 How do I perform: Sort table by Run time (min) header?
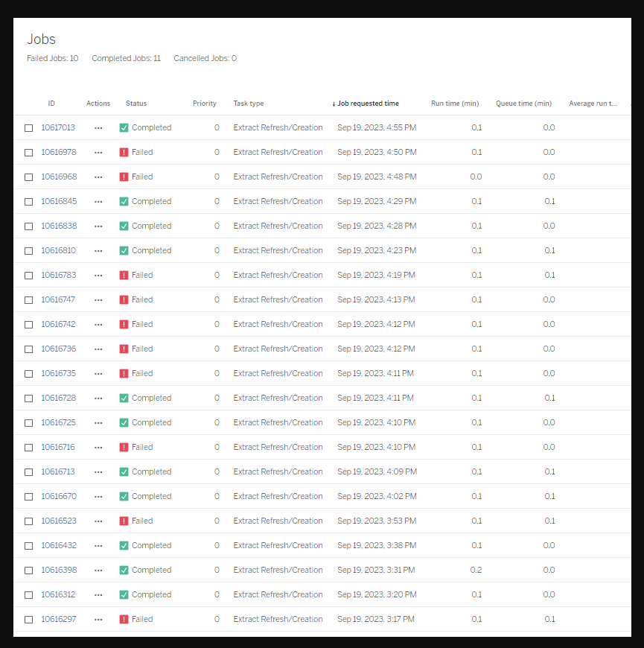pos(455,104)
